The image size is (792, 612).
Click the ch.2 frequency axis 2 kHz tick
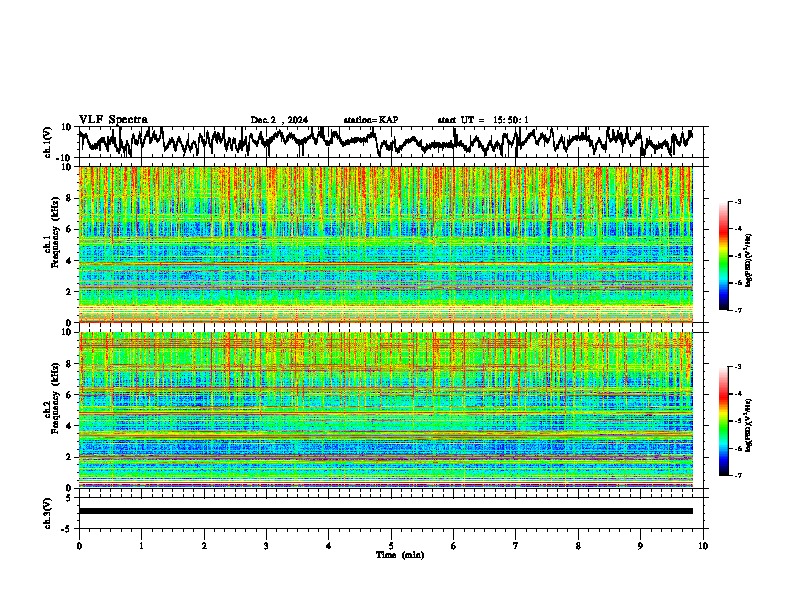pos(69,457)
